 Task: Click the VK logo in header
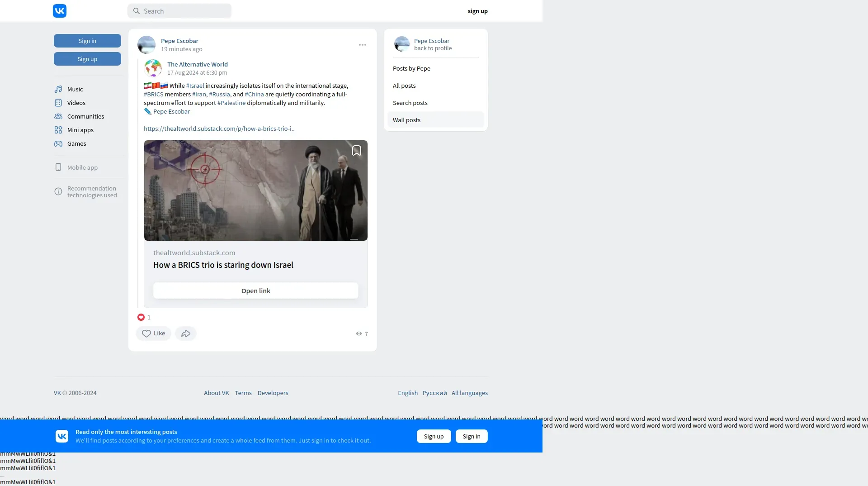tap(60, 11)
